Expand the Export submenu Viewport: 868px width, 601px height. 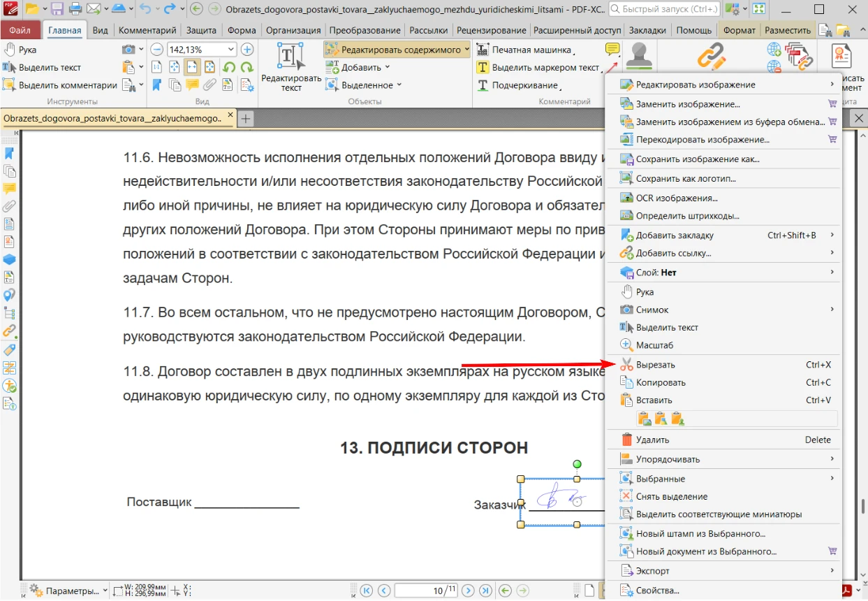pyautogui.click(x=652, y=571)
